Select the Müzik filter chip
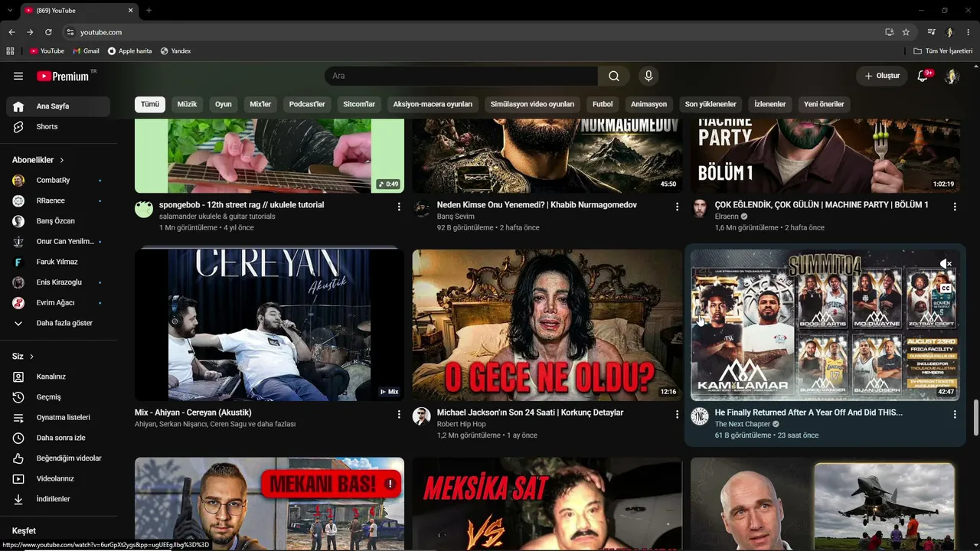980x551 pixels. [187, 104]
